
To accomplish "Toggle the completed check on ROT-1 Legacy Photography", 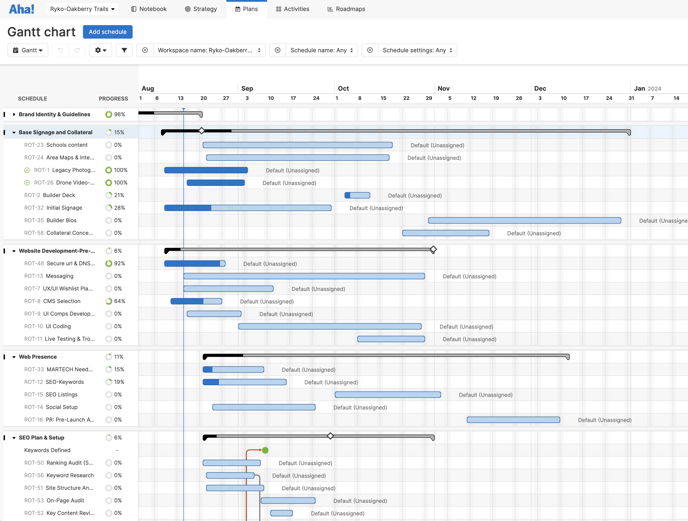I will [27, 170].
